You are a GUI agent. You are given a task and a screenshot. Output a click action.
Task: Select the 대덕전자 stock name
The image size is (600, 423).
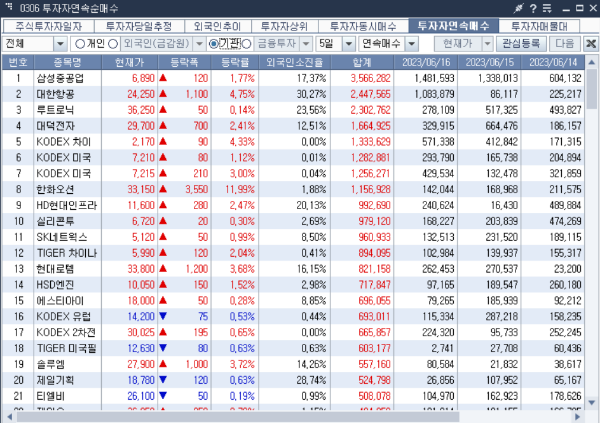click(55, 126)
